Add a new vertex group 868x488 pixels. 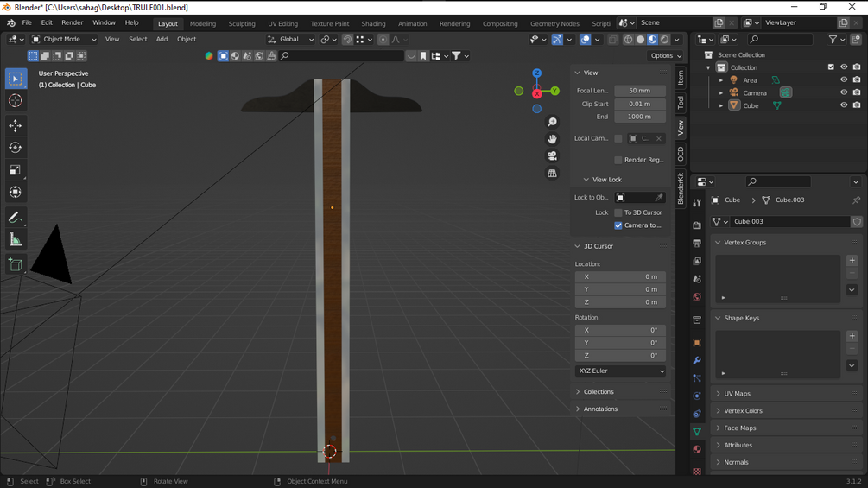pyautogui.click(x=852, y=261)
